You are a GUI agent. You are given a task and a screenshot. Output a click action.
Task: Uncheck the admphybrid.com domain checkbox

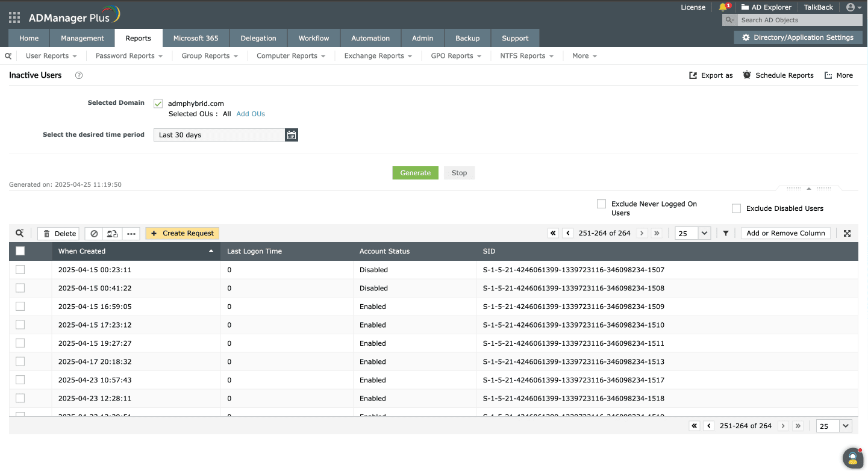click(157, 103)
